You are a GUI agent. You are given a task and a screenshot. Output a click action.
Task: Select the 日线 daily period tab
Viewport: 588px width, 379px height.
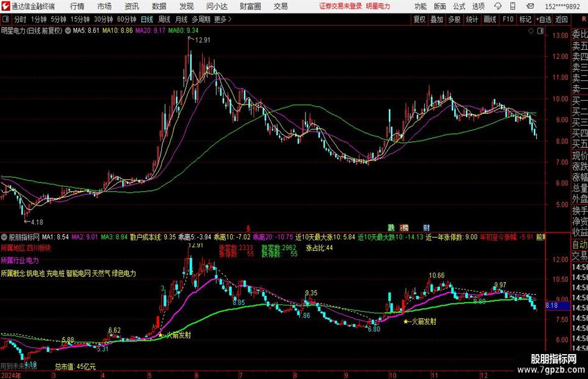[147, 19]
